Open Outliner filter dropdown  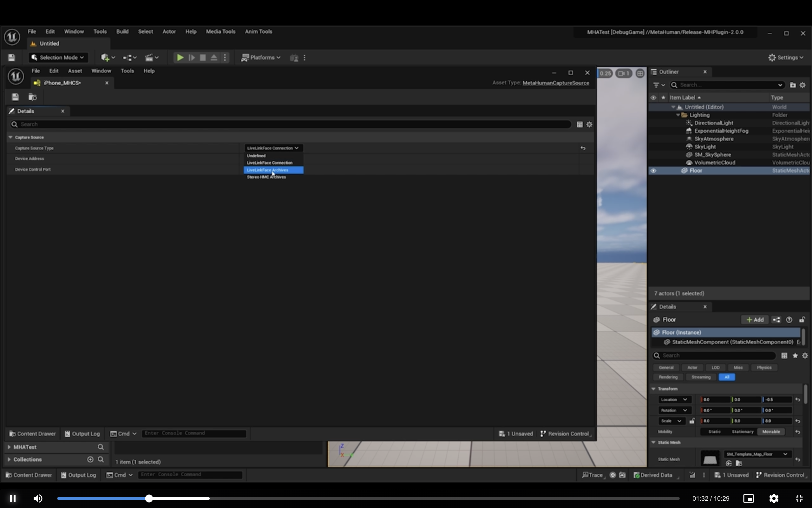[x=658, y=85]
